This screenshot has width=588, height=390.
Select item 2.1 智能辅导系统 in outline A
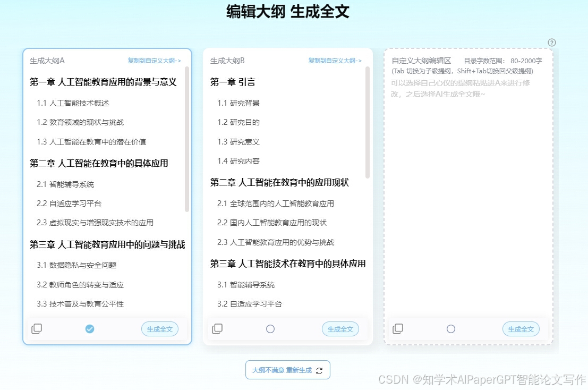(65, 184)
